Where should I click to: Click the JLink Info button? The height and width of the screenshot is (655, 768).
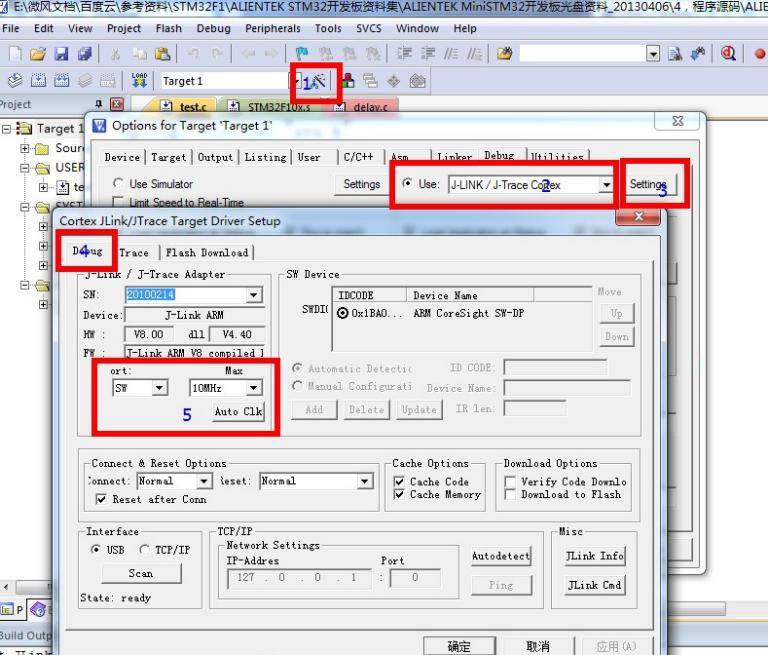tap(595, 556)
